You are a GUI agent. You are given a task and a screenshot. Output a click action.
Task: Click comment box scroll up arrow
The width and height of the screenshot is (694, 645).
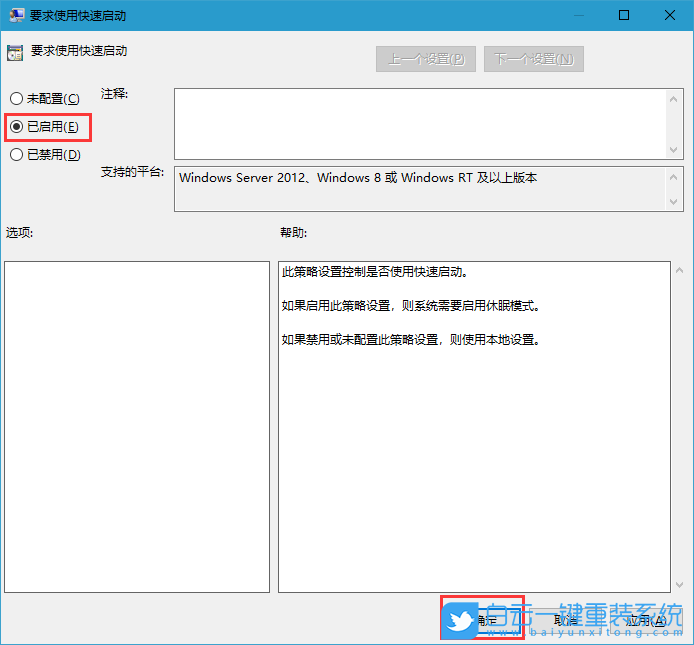[x=673, y=99]
